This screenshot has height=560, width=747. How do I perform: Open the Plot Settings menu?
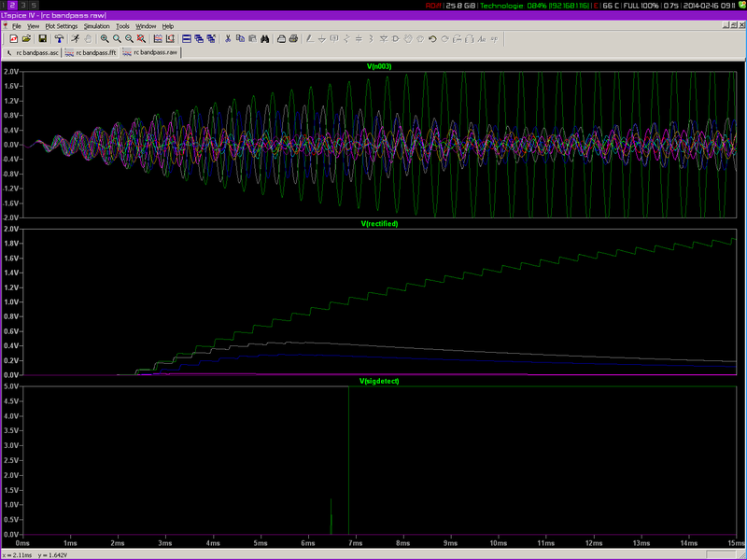62,26
